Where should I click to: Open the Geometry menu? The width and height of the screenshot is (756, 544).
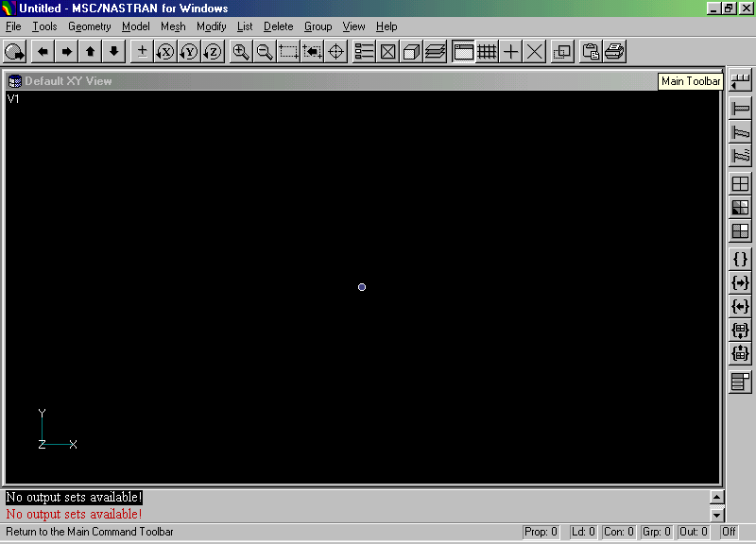[x=89, y=26]
